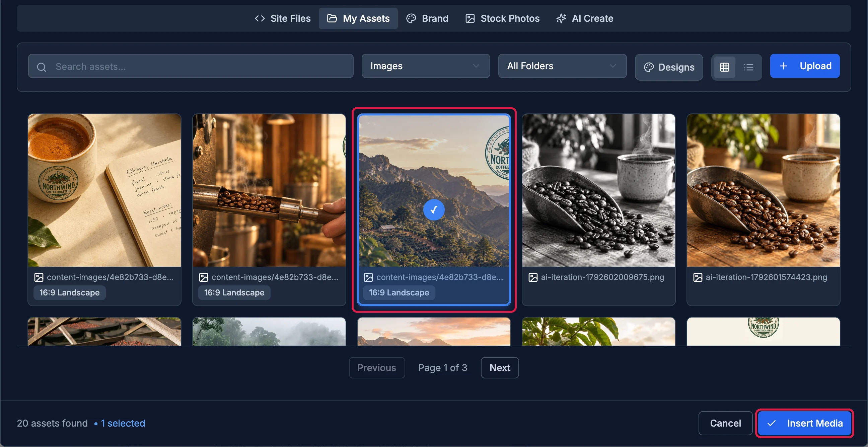
Task: Select the My Assets tab
Action: [358, 18]
